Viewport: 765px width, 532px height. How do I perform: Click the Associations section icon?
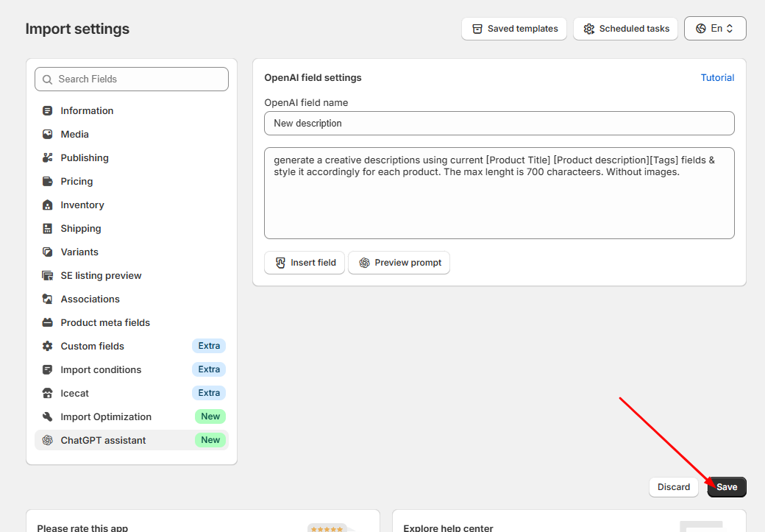47,299
